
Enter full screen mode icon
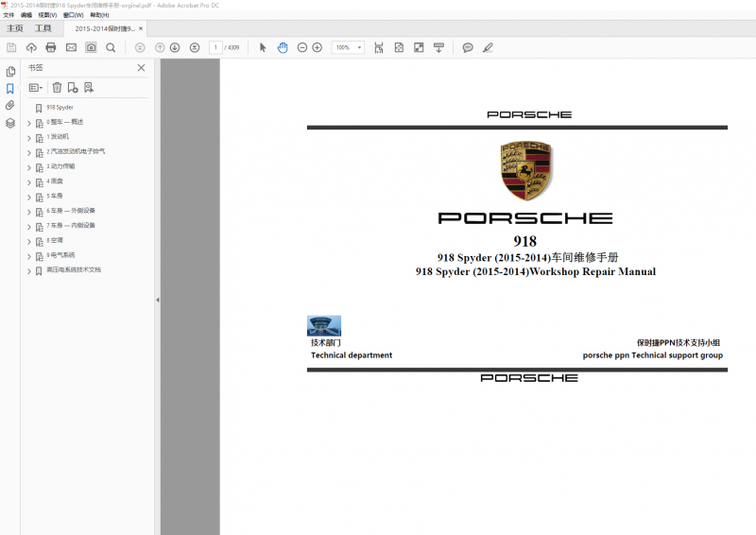(419, 47)
